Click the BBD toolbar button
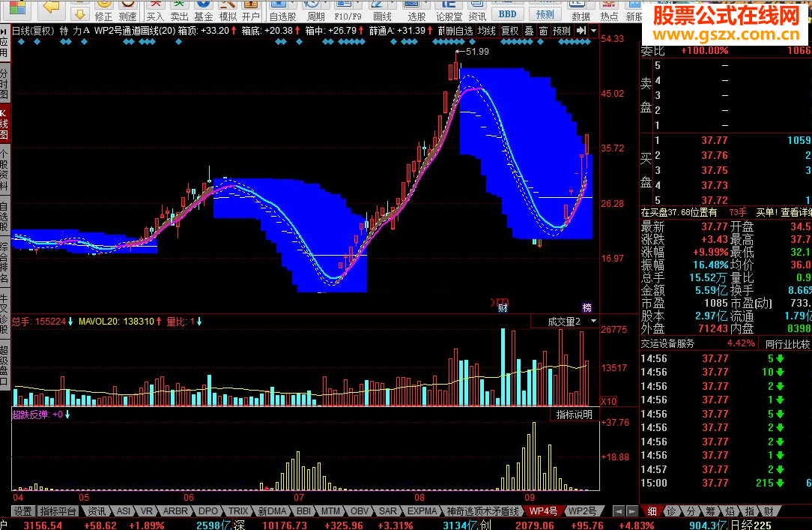The width and height of the screenshot is (812, 530). 508,13
